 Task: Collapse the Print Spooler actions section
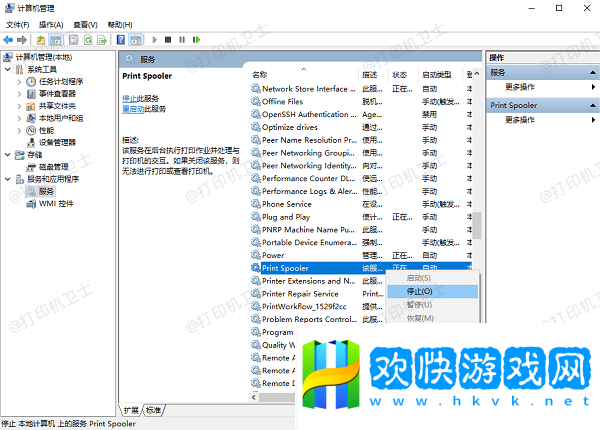[x=593, y=105]
